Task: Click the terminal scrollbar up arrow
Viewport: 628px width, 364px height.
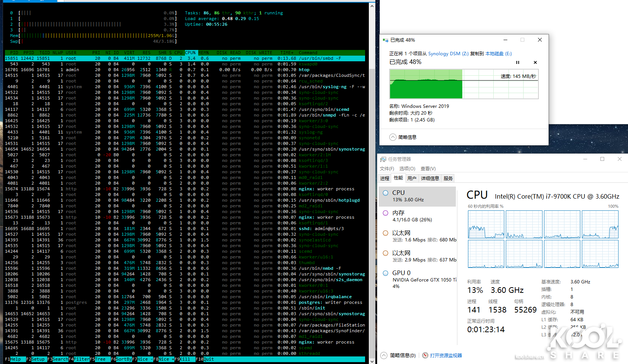Action: (372, 6)
